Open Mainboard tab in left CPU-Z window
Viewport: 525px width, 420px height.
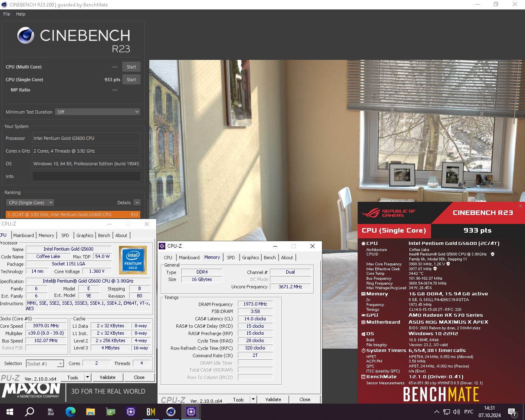coord(23,235)
